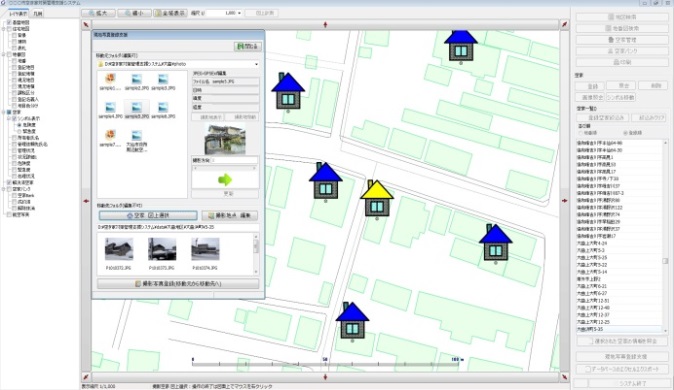The height and width of the screenshot is (390, 674).
Task: Toggle the シンボル表示 checkbox
Action: [x=14, y=118]
